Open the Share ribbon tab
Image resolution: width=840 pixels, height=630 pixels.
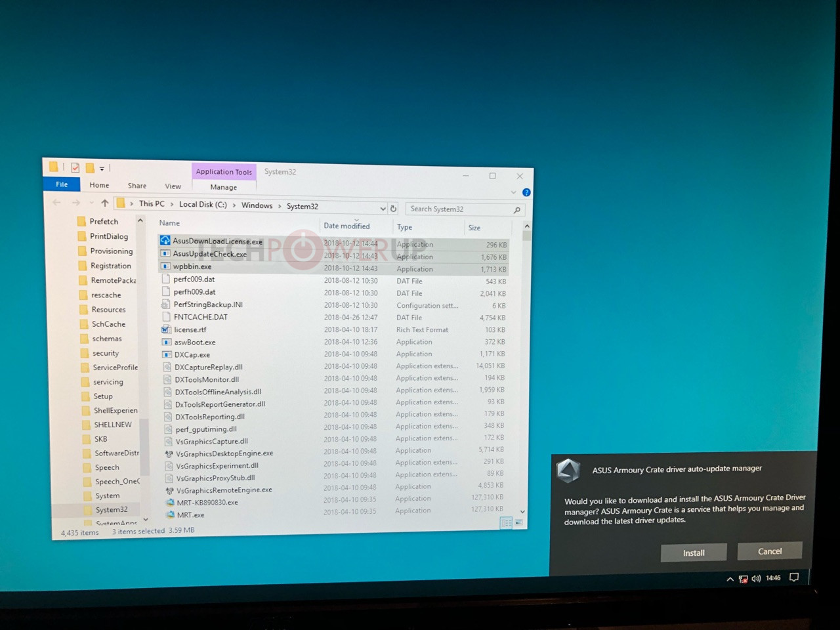pyautogui.click(x=137, y=186)
